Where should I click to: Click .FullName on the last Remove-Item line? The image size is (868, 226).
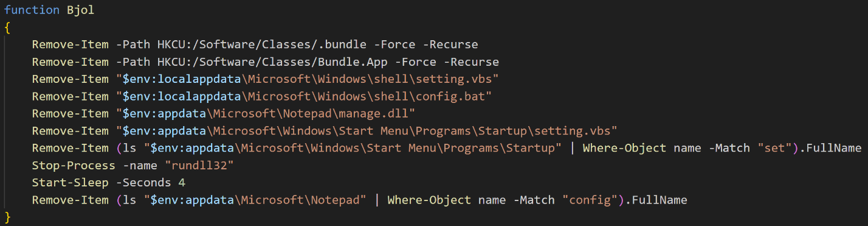point(655,200)
